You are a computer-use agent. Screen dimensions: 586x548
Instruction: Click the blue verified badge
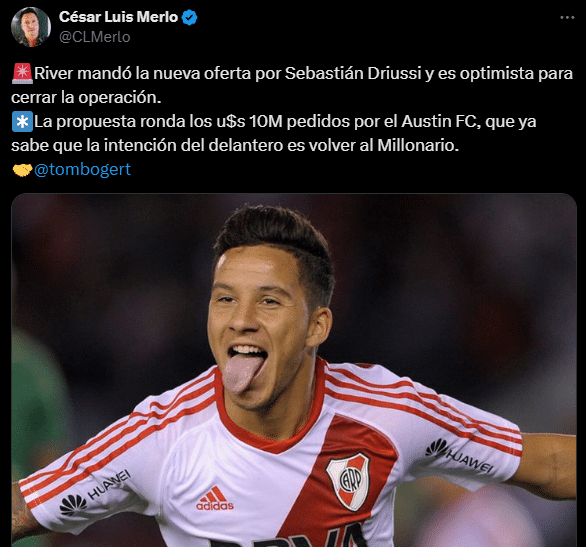pyautogui.click(x=189, y=18)
